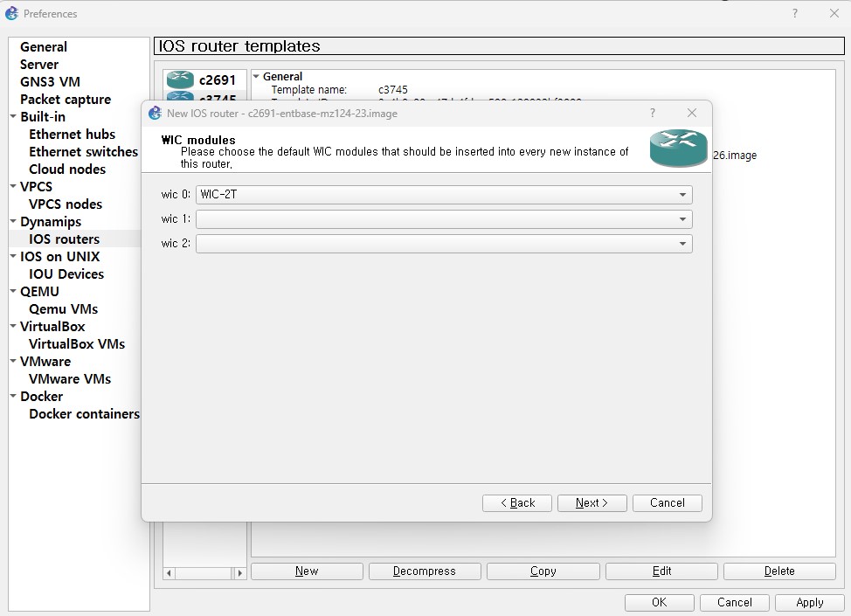851x616 pixels.
Task: Click the Edit template button
Action: tap(661, 571)
